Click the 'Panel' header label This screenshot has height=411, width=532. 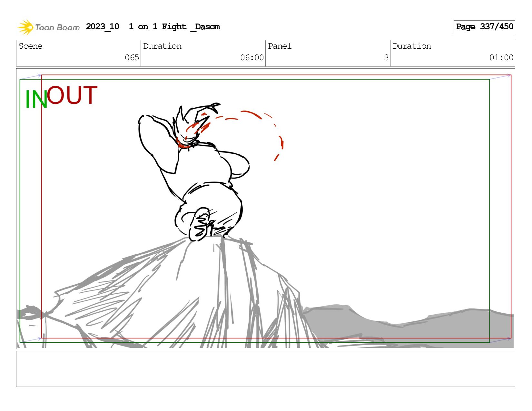[280, 46]
